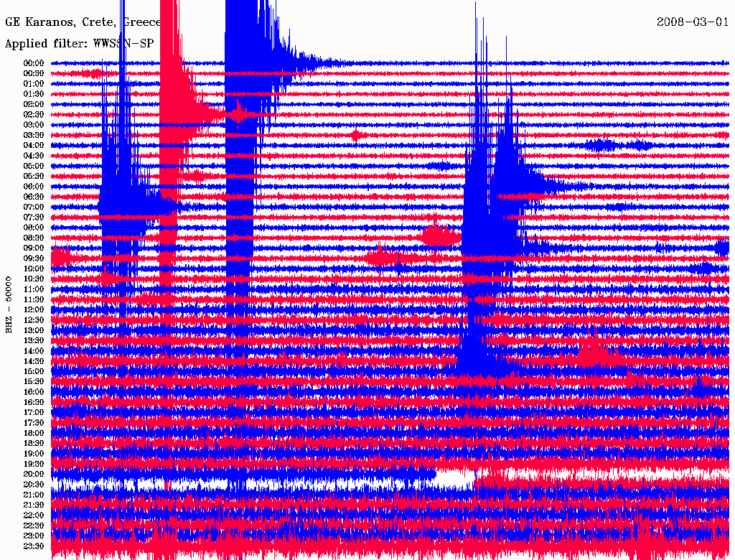Select the 02:00 time label
The image size is (735, 560).
click(x=34, y=105)
